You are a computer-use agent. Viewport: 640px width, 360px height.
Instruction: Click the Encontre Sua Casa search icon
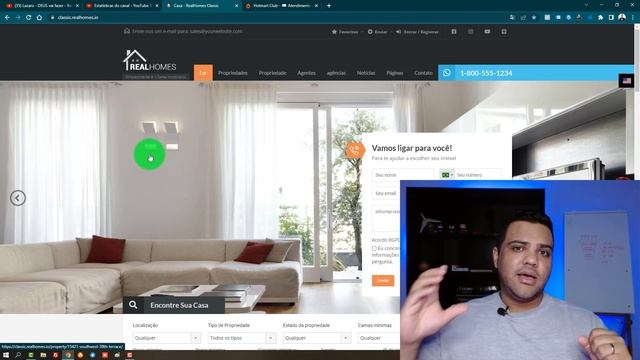coord(133,305)
